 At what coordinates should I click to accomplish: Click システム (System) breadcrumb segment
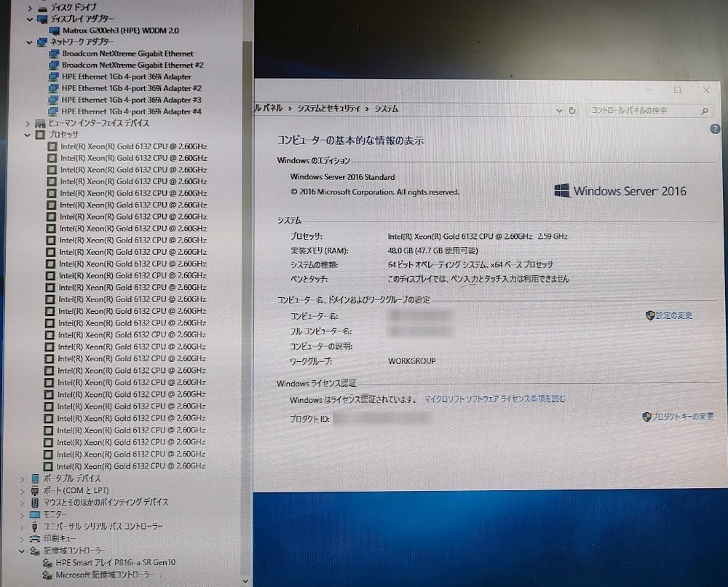387,109
